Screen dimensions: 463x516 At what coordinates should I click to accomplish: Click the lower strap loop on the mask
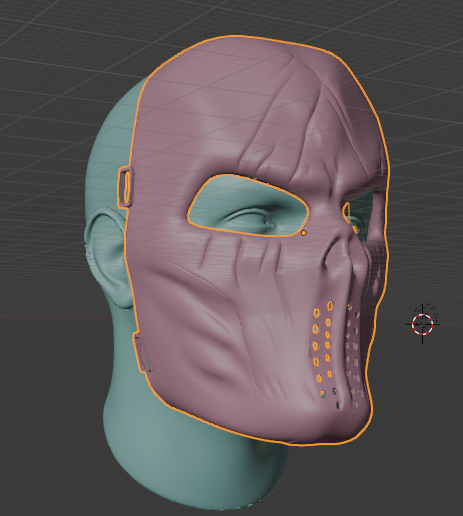tap(143, 353)
